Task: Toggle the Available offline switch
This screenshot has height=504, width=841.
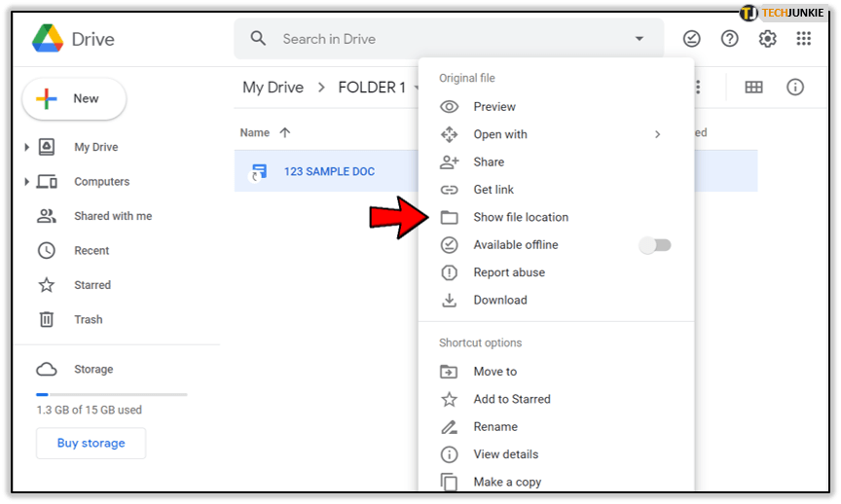Action: (x=655, y=245)
